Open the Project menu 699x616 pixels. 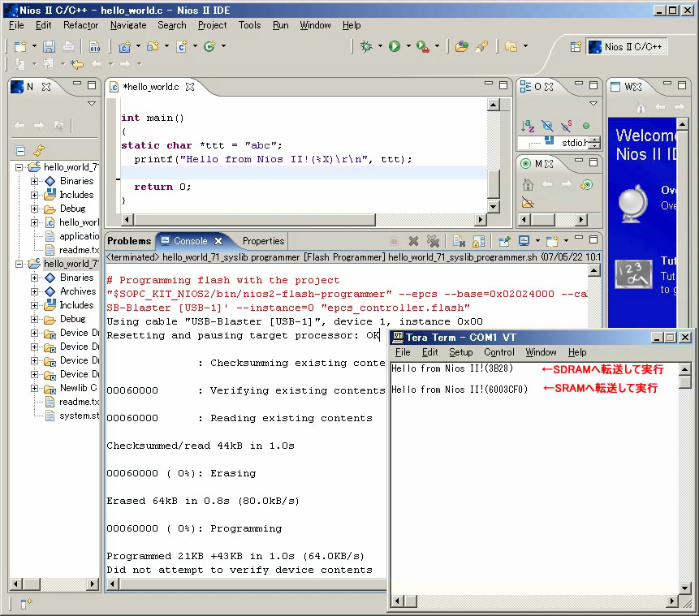(213, 25)
